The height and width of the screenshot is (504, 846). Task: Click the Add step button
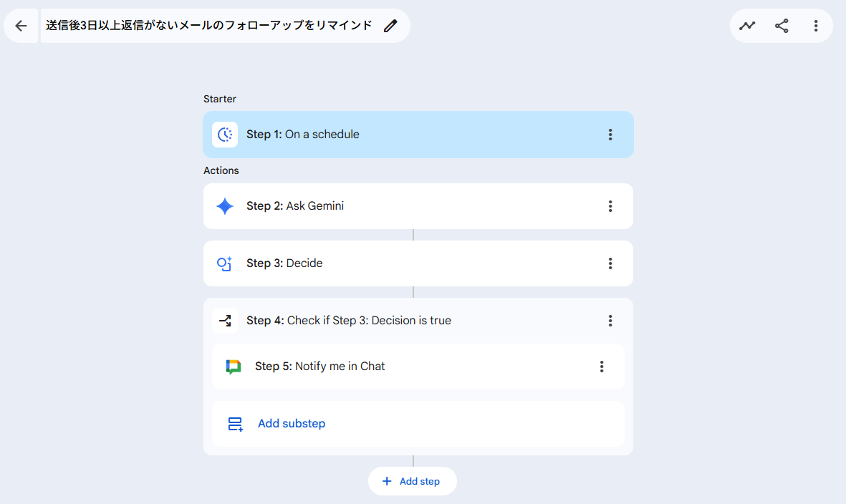(x=413, y=481)
